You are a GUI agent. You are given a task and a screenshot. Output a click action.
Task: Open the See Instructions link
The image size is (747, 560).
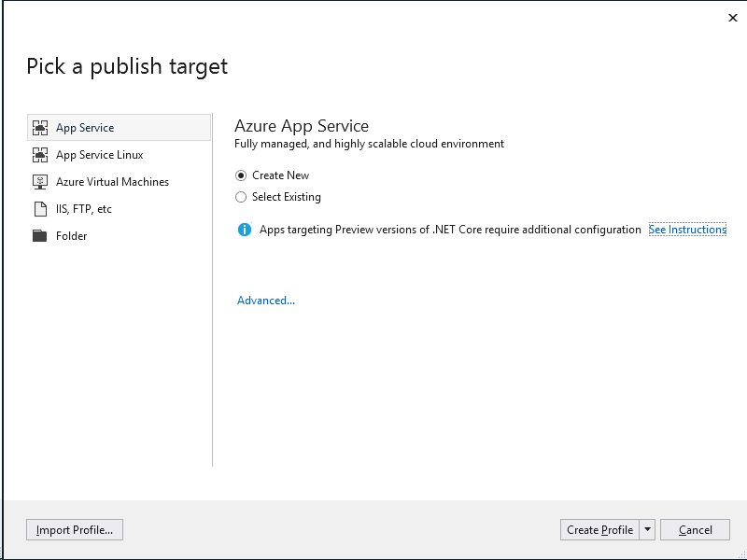687,230
